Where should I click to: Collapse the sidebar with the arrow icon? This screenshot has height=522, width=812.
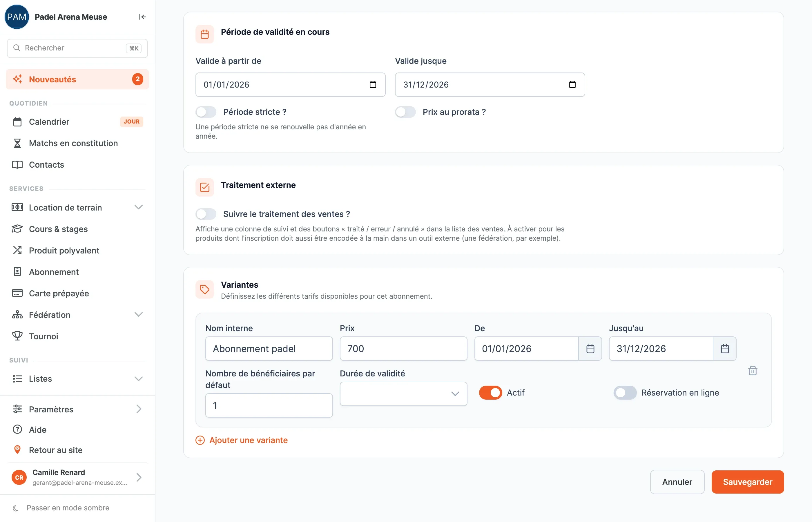click(x=142, y=17)
